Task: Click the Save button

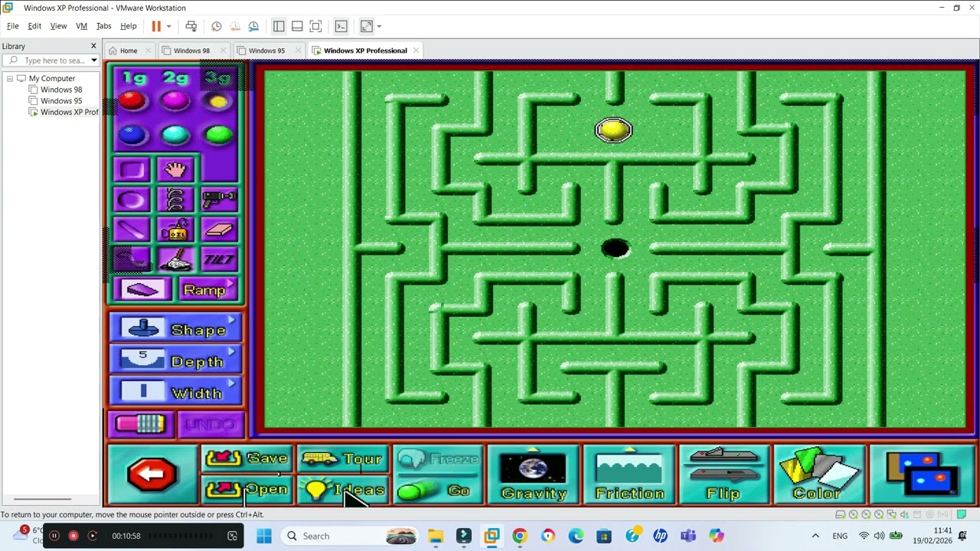Action: point(247,458)
